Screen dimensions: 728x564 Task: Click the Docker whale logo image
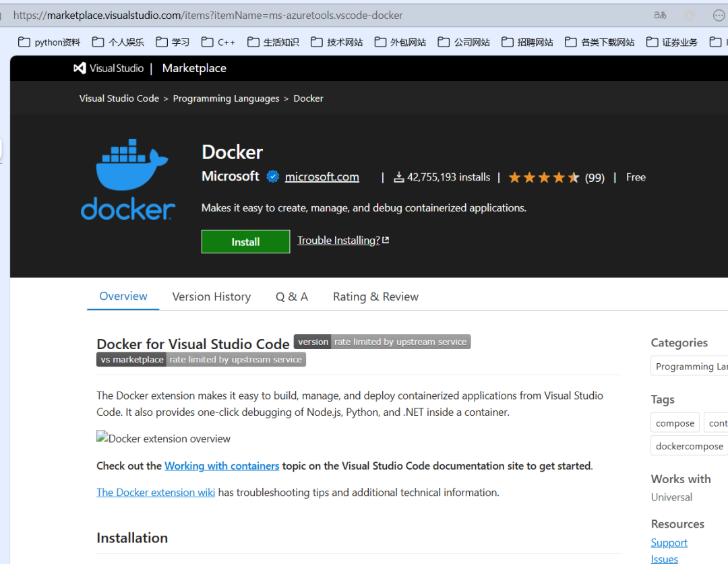click(127, 179)
